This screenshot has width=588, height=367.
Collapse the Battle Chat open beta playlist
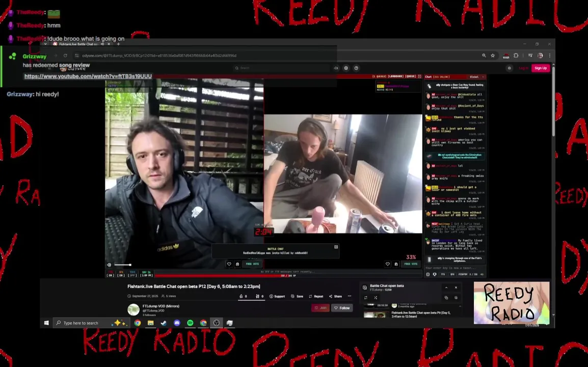[446, 287]
